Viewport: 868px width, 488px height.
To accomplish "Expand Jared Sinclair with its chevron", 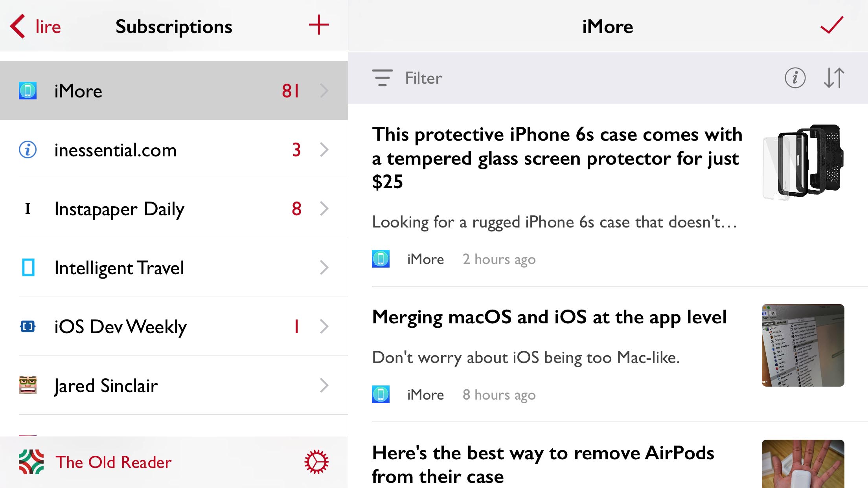I will click(x=324, y=385).
